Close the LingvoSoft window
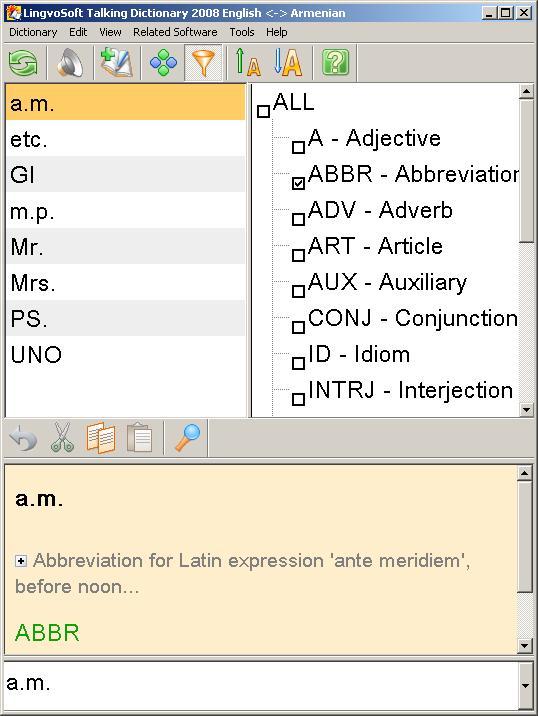 click(x=524, y=13)
